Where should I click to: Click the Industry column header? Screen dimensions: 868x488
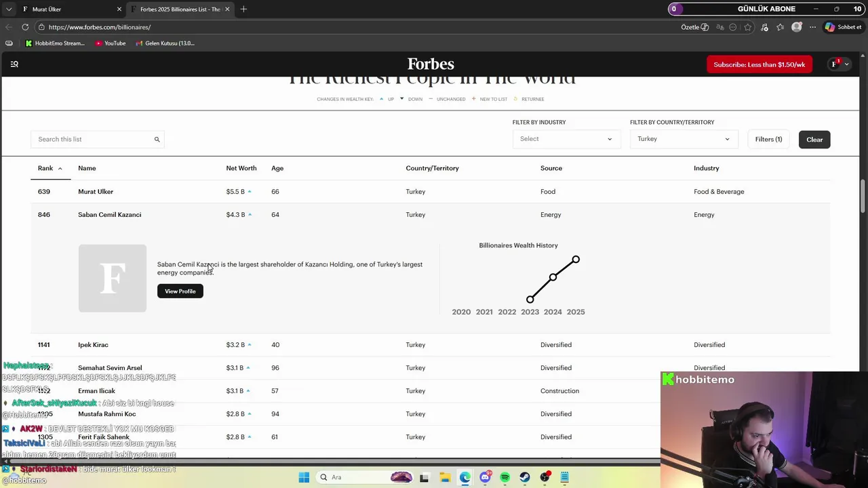click(707, 168)
